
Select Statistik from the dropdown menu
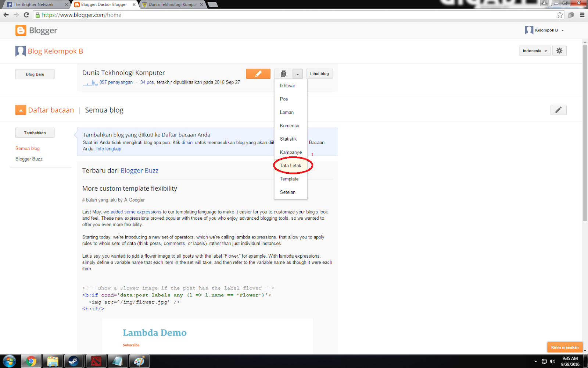tap(291, 139)
